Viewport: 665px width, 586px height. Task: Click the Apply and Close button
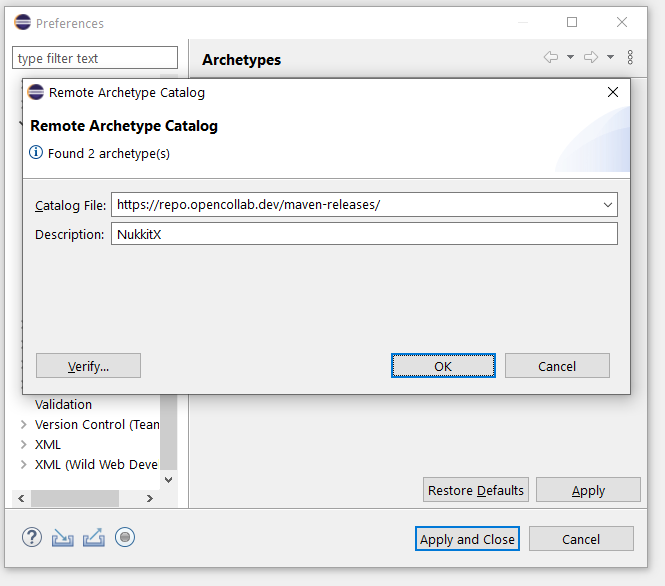pos(467,539)
